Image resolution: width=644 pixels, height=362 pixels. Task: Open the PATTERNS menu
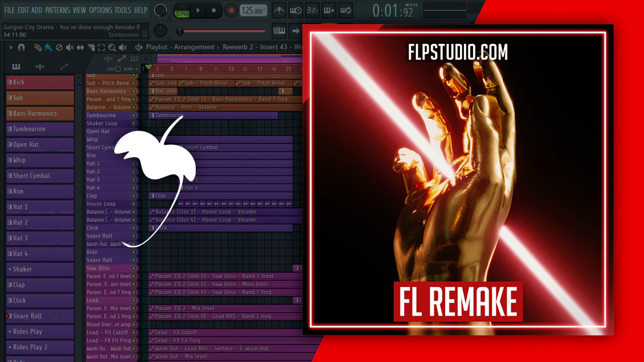[x=58, y=10]
